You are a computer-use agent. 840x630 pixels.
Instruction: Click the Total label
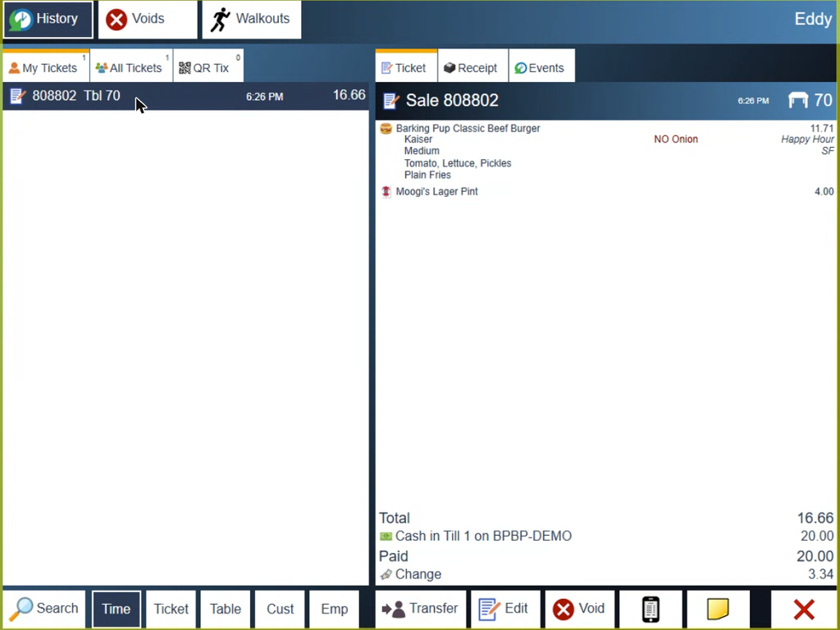(x=395, y=518)
